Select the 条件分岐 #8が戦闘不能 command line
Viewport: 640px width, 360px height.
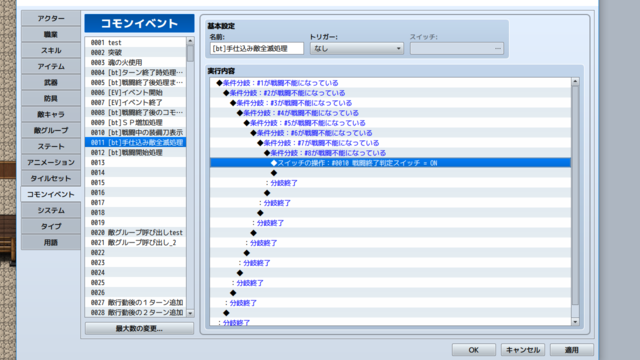[391, 153]
